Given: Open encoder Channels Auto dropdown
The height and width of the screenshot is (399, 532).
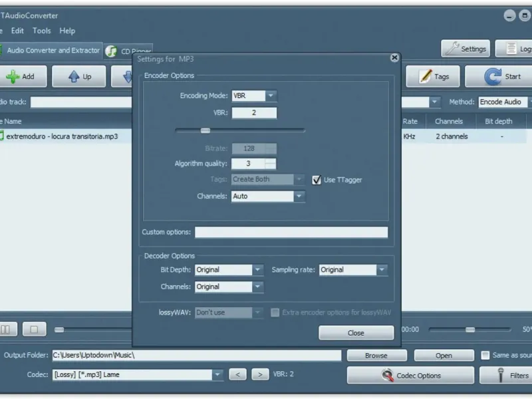Looking at the screenshot, I should pyautogui.click(x=299, y=196).
